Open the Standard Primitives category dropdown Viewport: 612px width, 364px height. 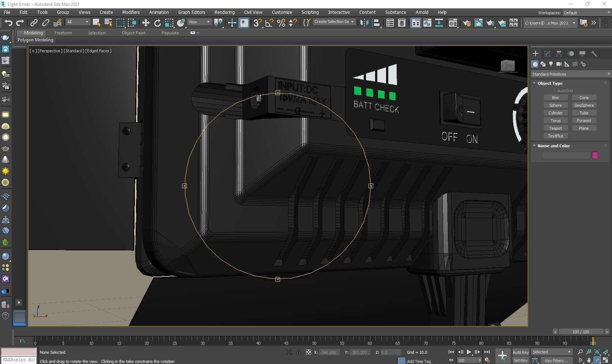[x=570, y=74]
